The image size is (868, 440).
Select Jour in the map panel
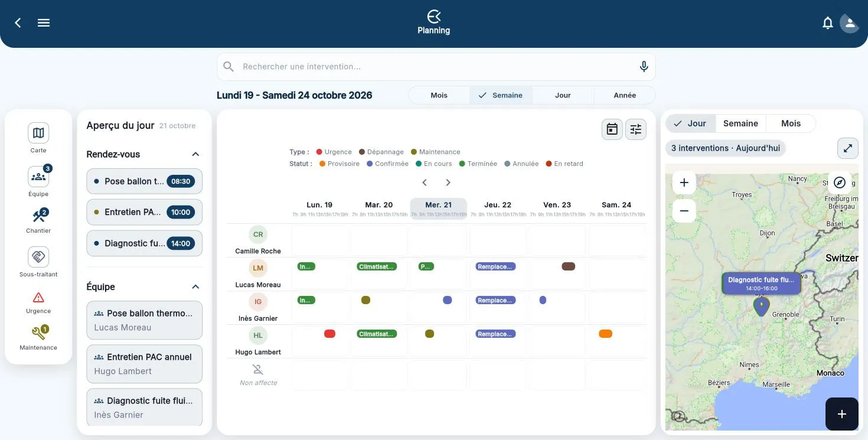690,123
